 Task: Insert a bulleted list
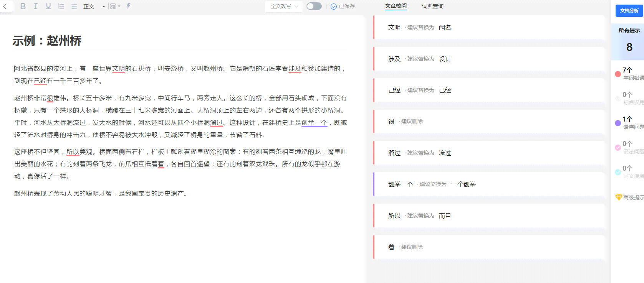[74, 6]
